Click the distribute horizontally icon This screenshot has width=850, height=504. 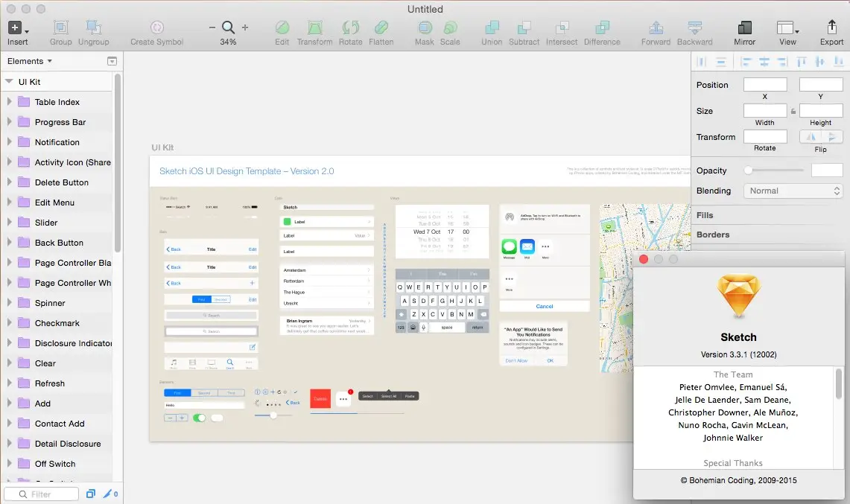pyautogui.click(x=702, y=63)
